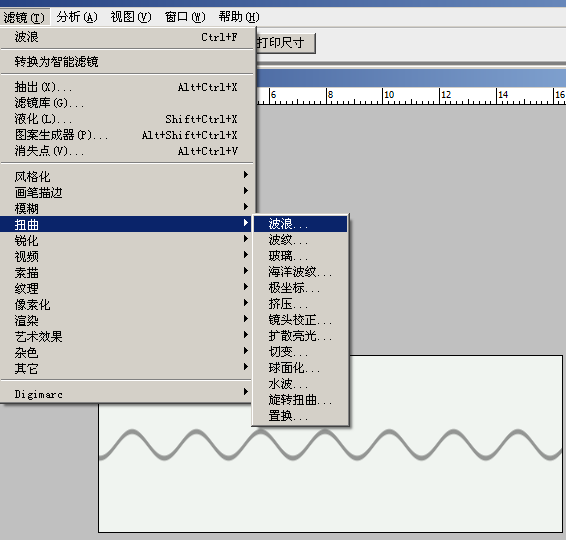Choose 切变... filter
Screen dimensions: 566x540
(300, 352)
